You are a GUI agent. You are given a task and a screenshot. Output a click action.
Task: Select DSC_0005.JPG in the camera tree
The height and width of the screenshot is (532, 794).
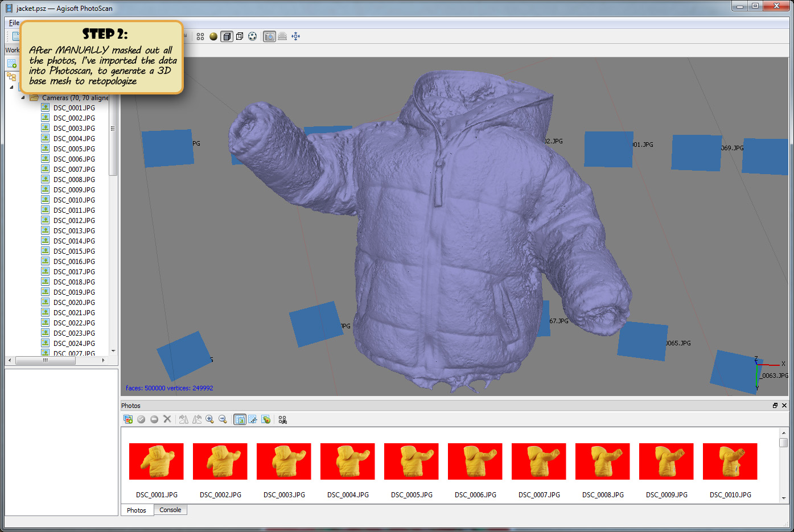[x=74, y=149]
